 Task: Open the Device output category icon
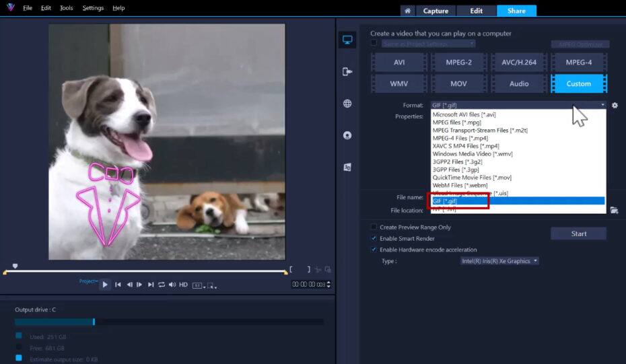click(x=347, y=71)
